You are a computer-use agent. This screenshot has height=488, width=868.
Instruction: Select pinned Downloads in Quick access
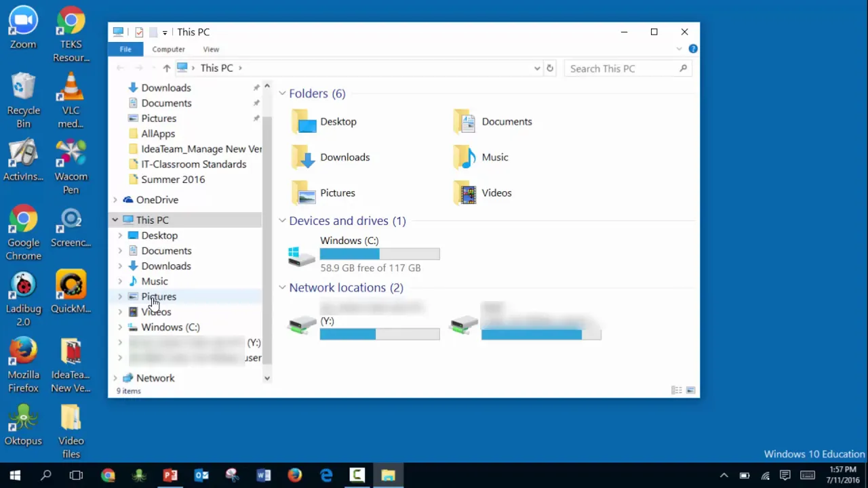pos(166,87)
